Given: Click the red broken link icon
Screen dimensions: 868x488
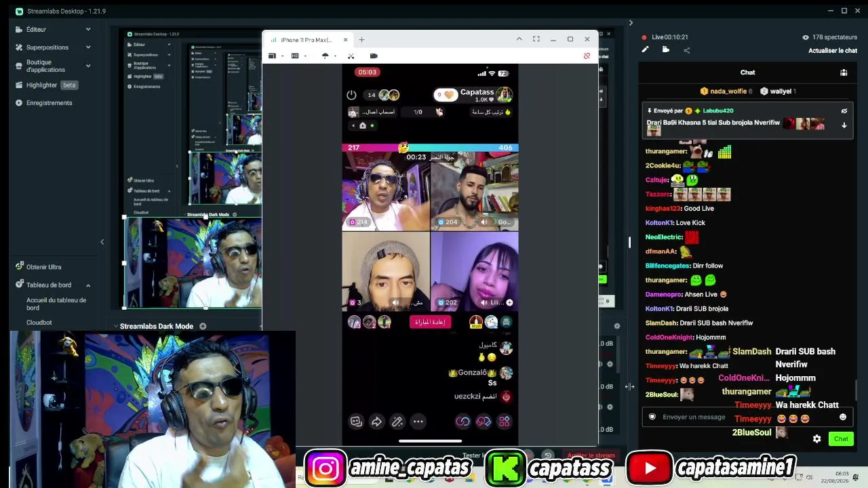Looking at the screenshot, I should click(x=587, y=56).
